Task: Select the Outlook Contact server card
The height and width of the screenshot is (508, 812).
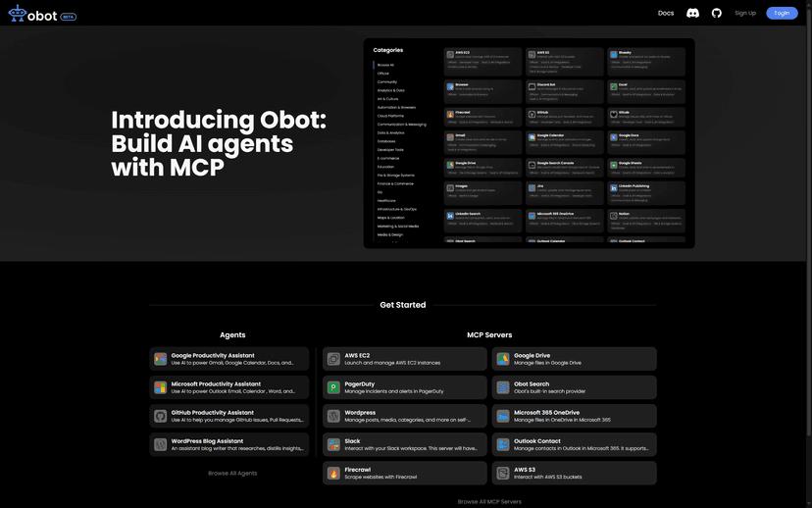Action: [574, 445]
